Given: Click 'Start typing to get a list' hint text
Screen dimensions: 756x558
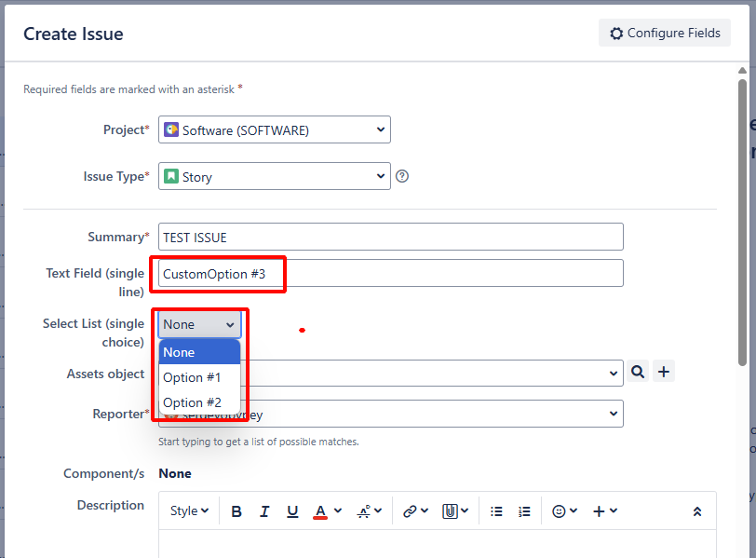Looking at the screenshot, I should click(x=259, y=442).
